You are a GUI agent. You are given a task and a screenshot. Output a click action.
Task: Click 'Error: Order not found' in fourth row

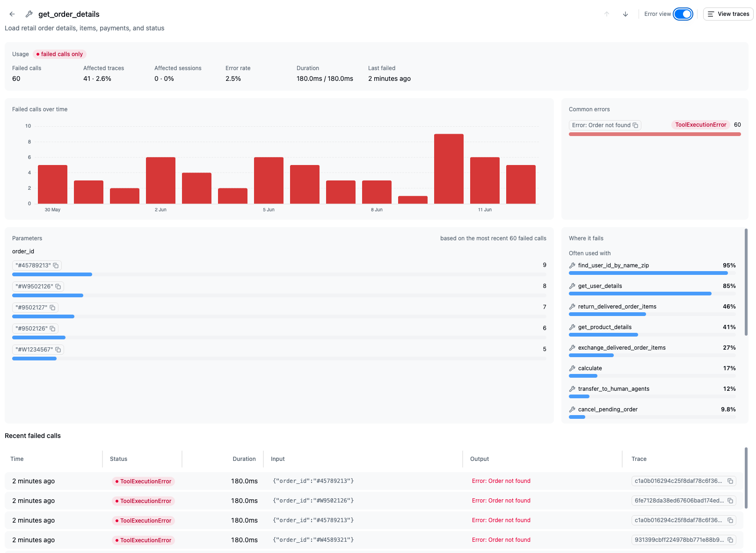click(501, 540)
